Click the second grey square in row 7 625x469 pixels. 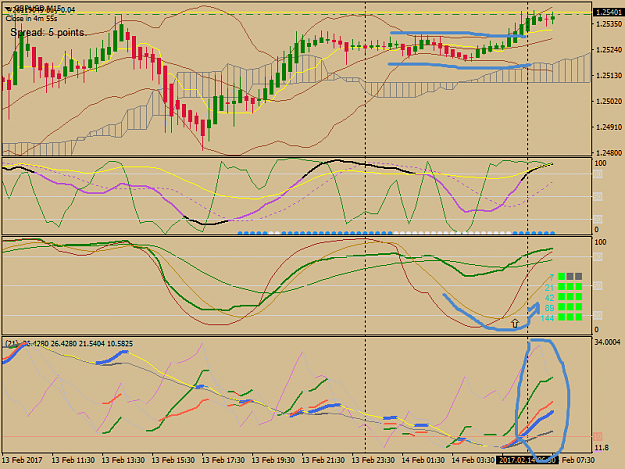click(570, 277)
